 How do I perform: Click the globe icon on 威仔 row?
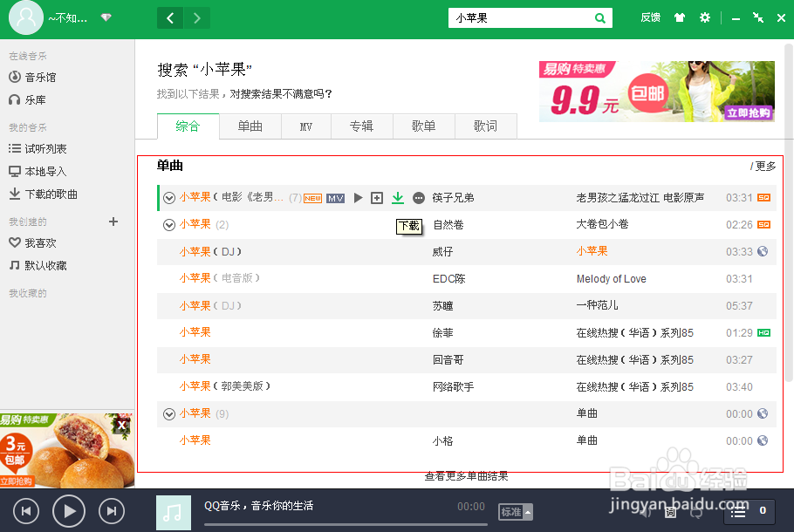763,251
